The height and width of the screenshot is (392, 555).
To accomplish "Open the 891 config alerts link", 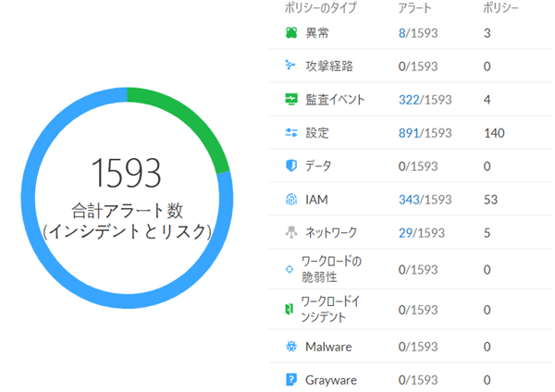I will pos(410,133).
